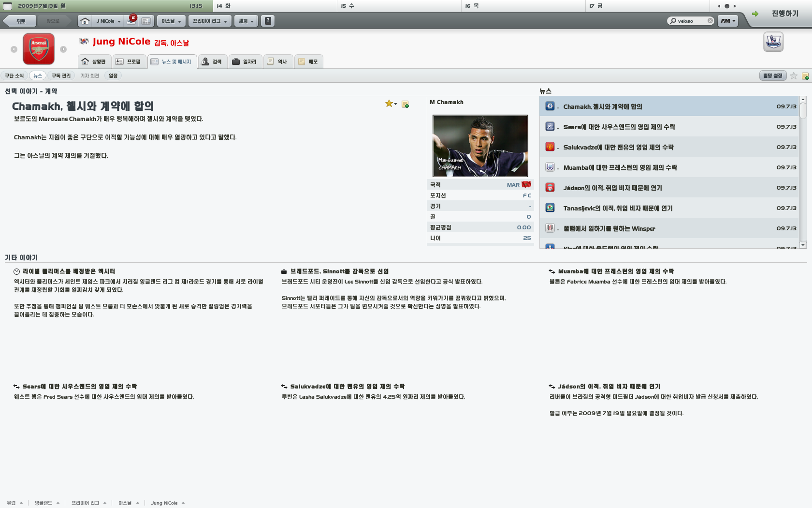Select the 뉴스 filter pill
This screenshot has height=508, width=812.
click(x=38, y=75)
